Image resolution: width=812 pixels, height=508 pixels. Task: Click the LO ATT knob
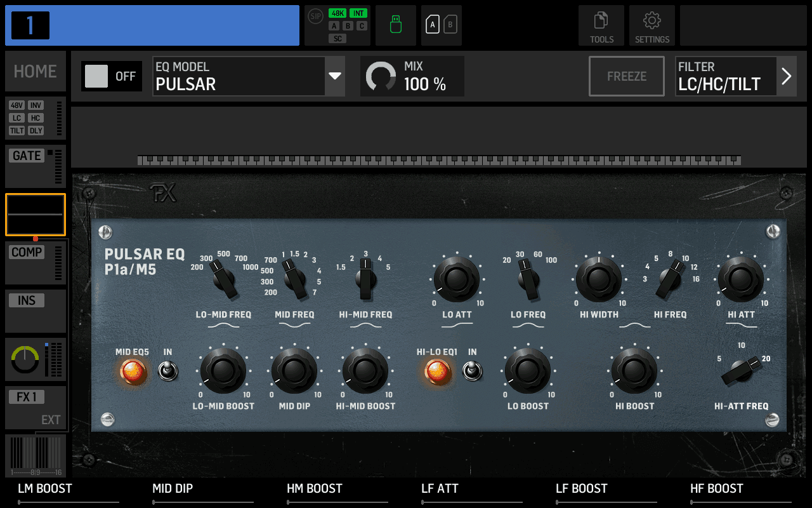click(x=457, y=279)
